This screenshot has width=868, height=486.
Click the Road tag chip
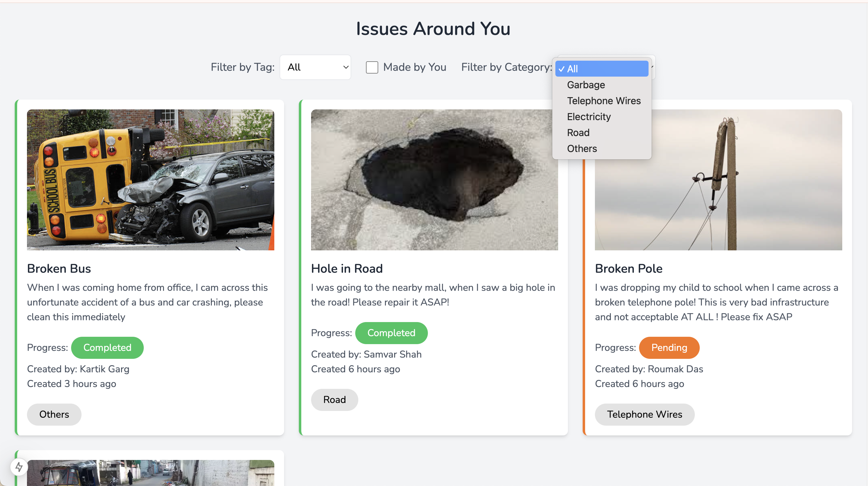click(x=334, y=400)
